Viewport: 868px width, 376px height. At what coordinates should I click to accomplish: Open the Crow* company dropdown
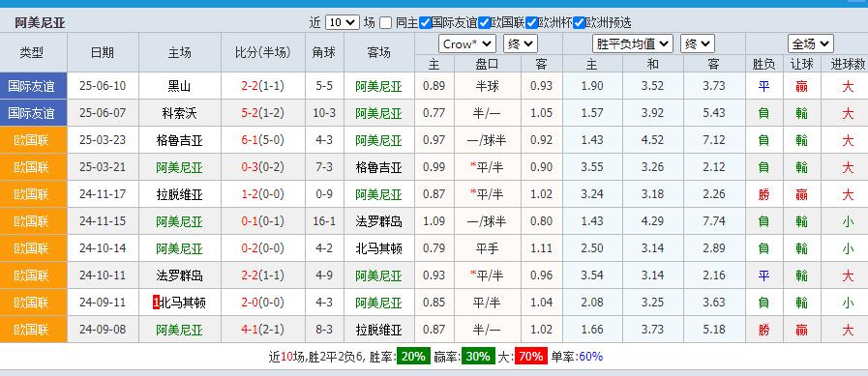coord(466,43)
